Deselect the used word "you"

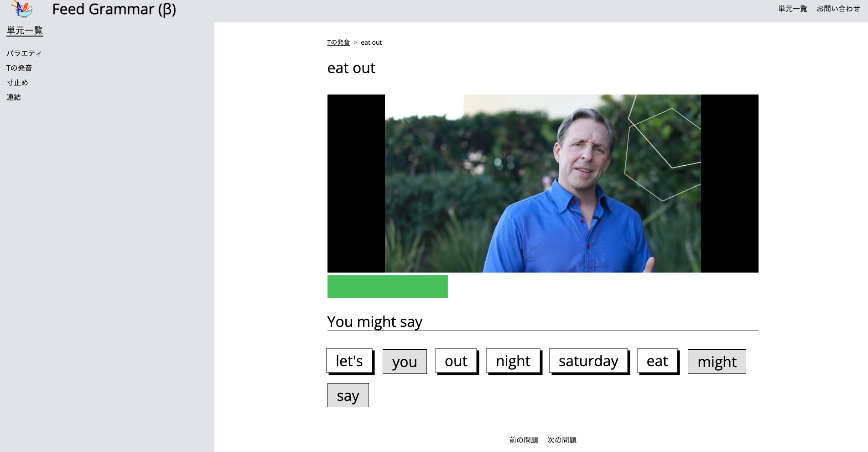tap(405, 362)
